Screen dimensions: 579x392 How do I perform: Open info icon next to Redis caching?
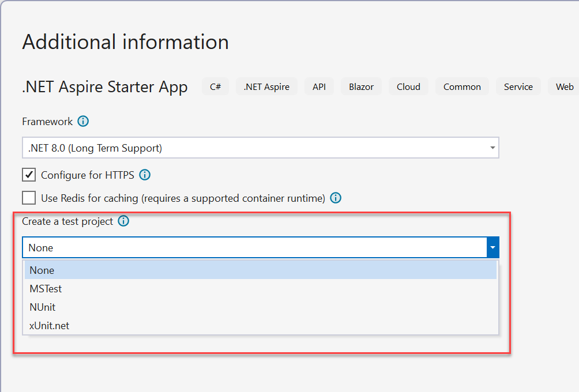pyautogui.click(x=336, y=198)
